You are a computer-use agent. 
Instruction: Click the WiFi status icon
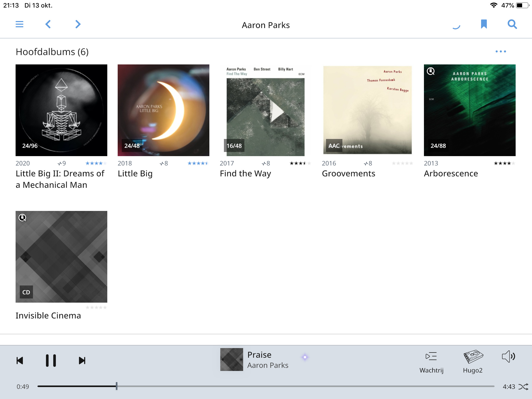493,5
